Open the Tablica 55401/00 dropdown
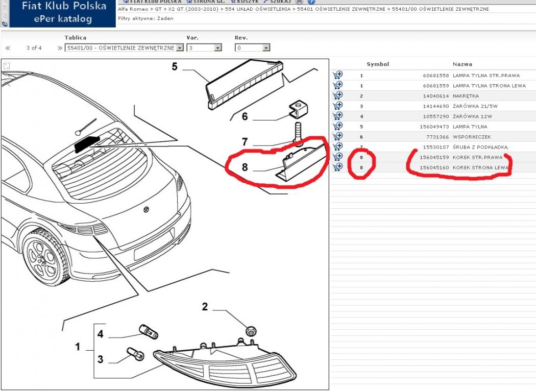The image size is (536, 392). (x=124, y=48)
